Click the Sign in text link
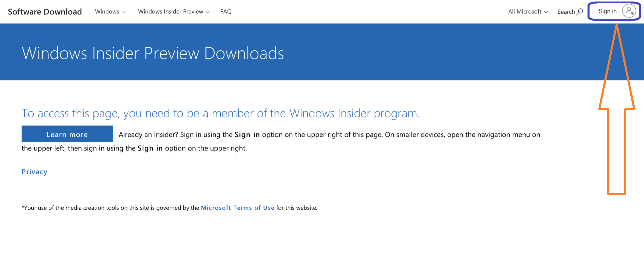 [607, 11]
